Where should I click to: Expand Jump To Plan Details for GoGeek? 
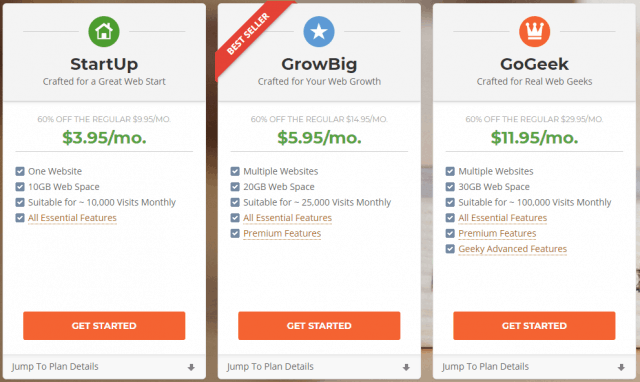click(x=534, y=366)
